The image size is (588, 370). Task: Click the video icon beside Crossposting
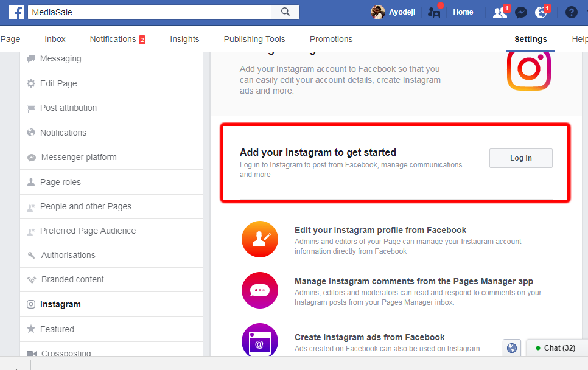(32, 354)
